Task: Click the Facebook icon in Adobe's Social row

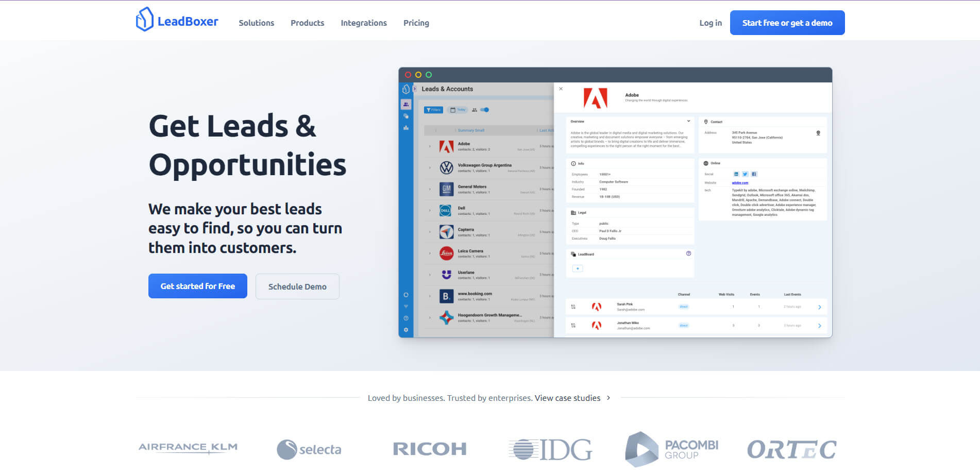Action: [x=754, y=174]
